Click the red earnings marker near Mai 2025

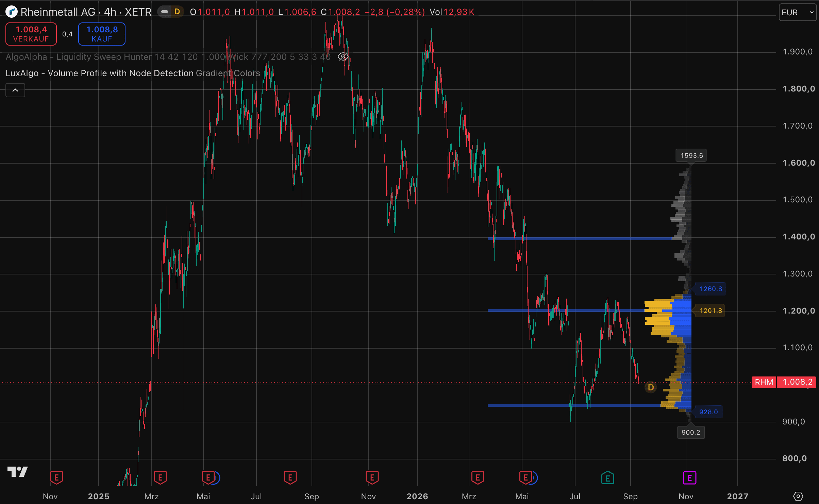[208, 478]
